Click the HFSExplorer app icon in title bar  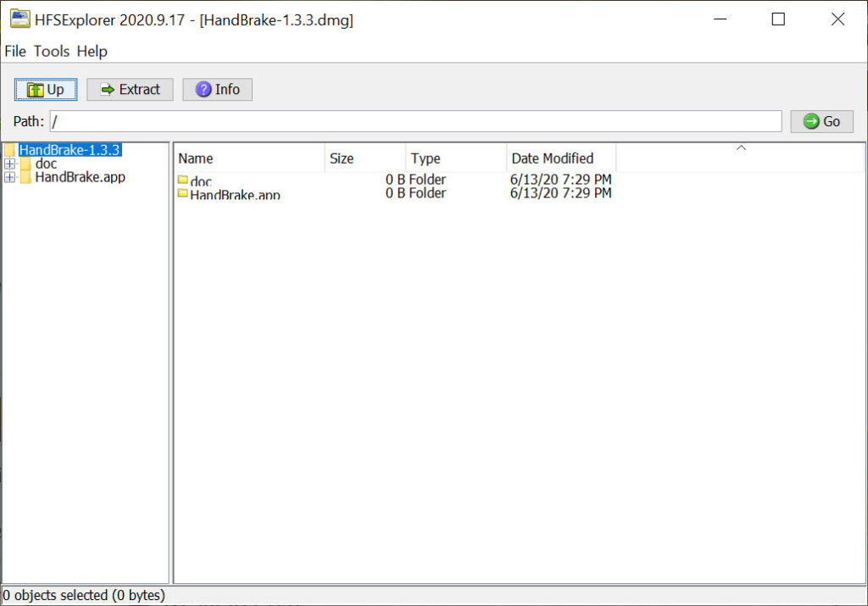pos(20,19)
